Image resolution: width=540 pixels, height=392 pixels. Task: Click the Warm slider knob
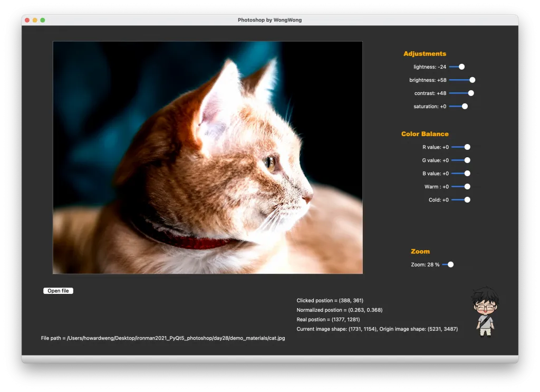coord(467,187)
